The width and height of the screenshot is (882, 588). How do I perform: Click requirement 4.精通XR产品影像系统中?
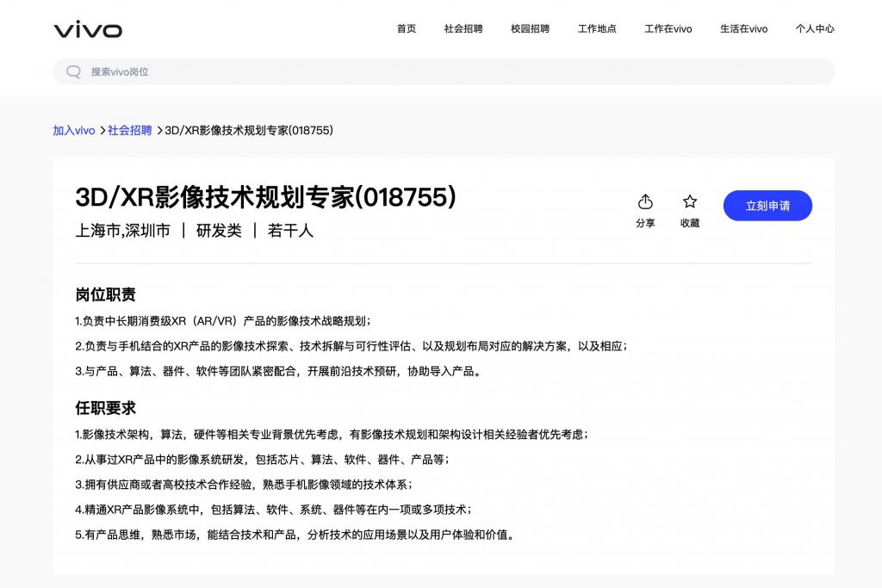(x=273, y=510)
